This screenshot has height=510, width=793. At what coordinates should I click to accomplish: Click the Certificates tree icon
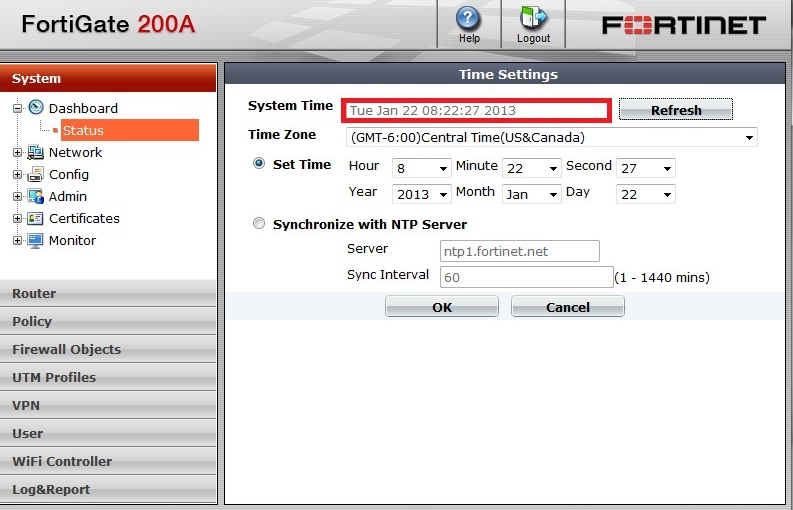point(35,219)
